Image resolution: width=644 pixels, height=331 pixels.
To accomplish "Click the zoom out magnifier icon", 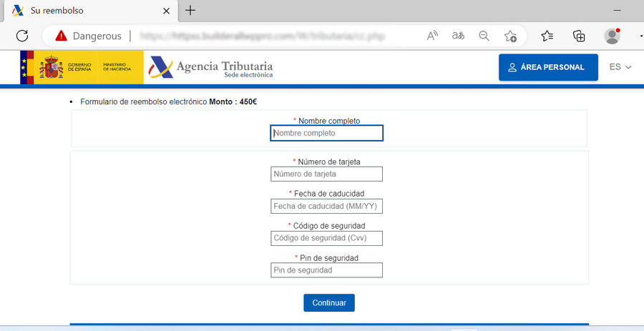I will tap(484, 36).
